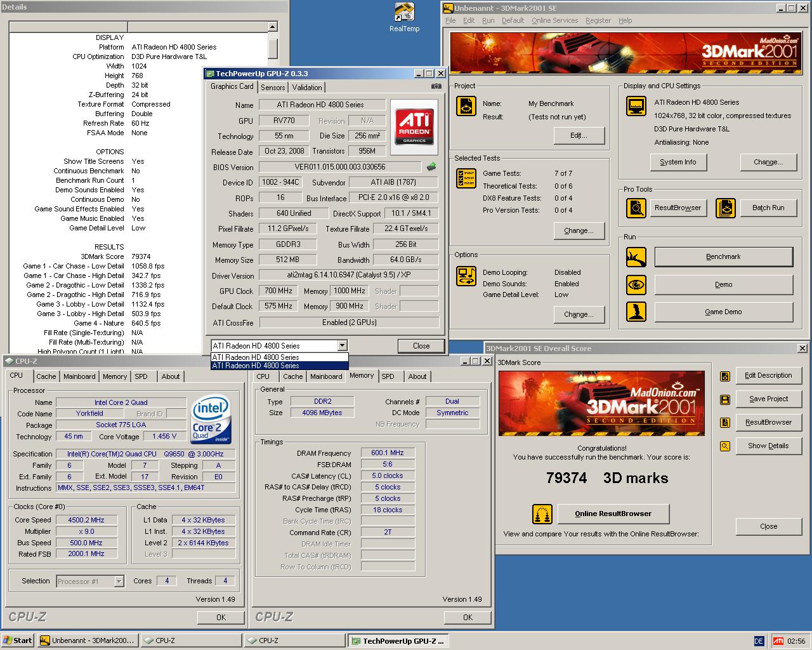Click the Core Speed 4500.2 MHz value

click(x=86, y=520)
